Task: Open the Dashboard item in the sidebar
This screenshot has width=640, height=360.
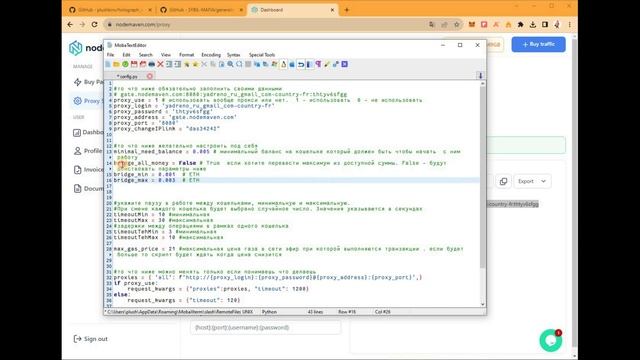Action: click(x=88, y=132)
